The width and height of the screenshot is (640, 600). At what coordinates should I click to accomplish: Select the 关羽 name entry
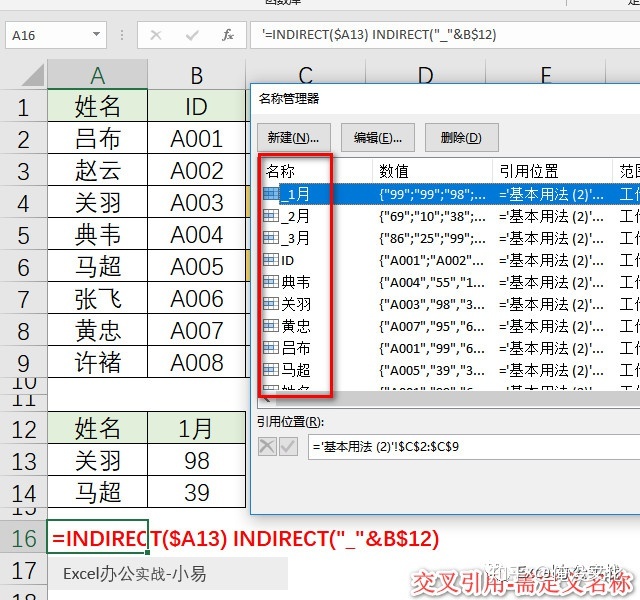296,304
